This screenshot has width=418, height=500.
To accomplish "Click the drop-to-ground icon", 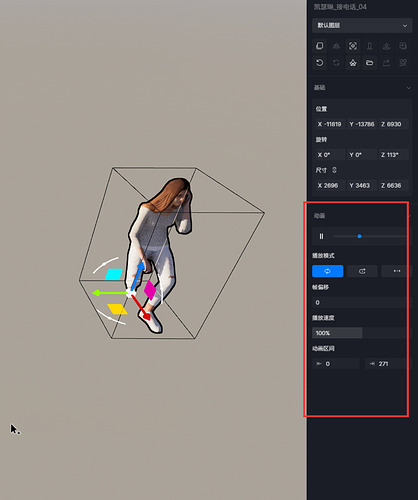I will [x=369, y=46].
